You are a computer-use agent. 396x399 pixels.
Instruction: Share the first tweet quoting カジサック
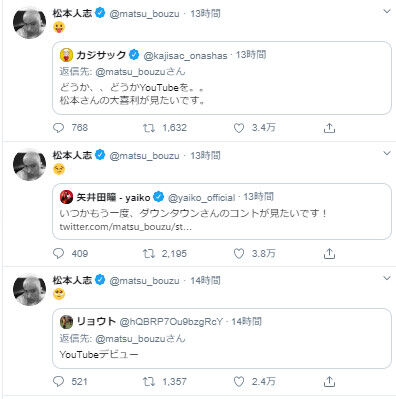(x=329, y=128)
